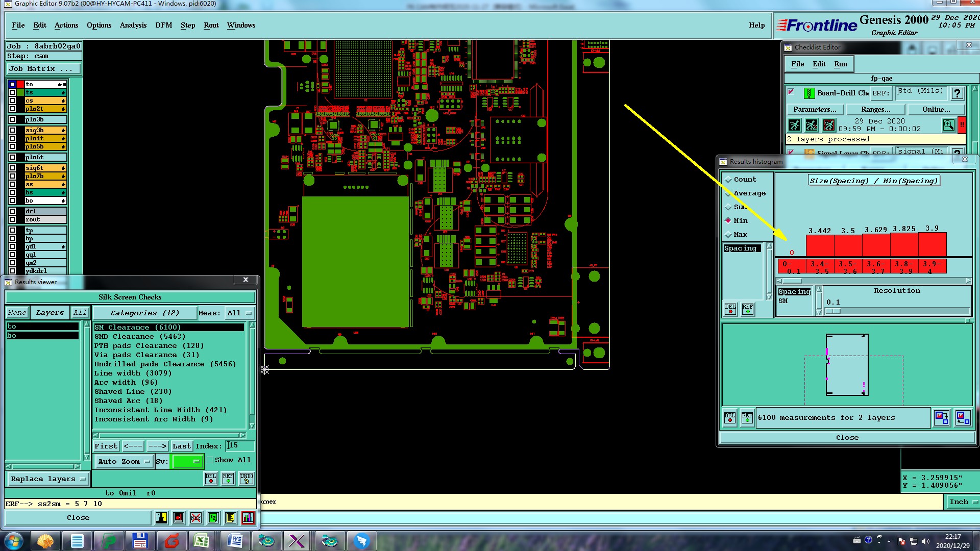980x551 pixels.
Task: Open the histogram icon in Results viewer
Action: point(248,518)
